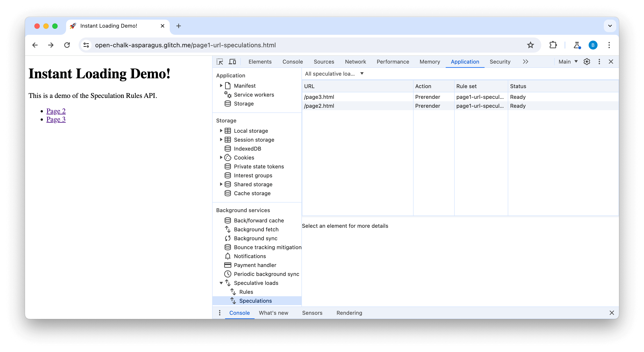Expand the Cookies tree item

click(x=221, y=157)
